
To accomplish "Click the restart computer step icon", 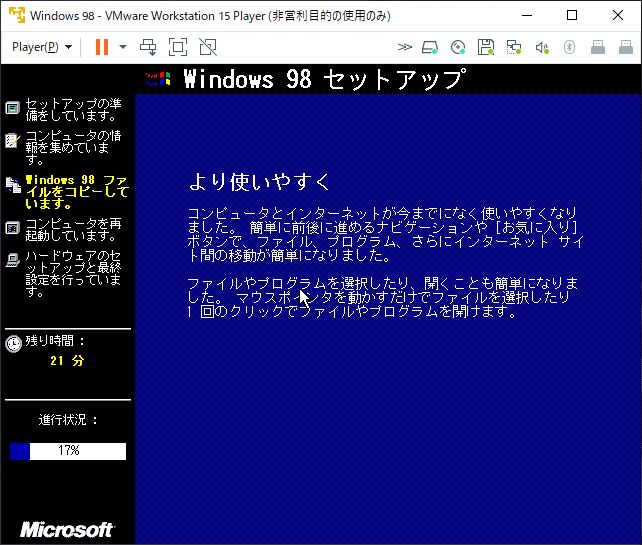I will [x=12, y=228].
